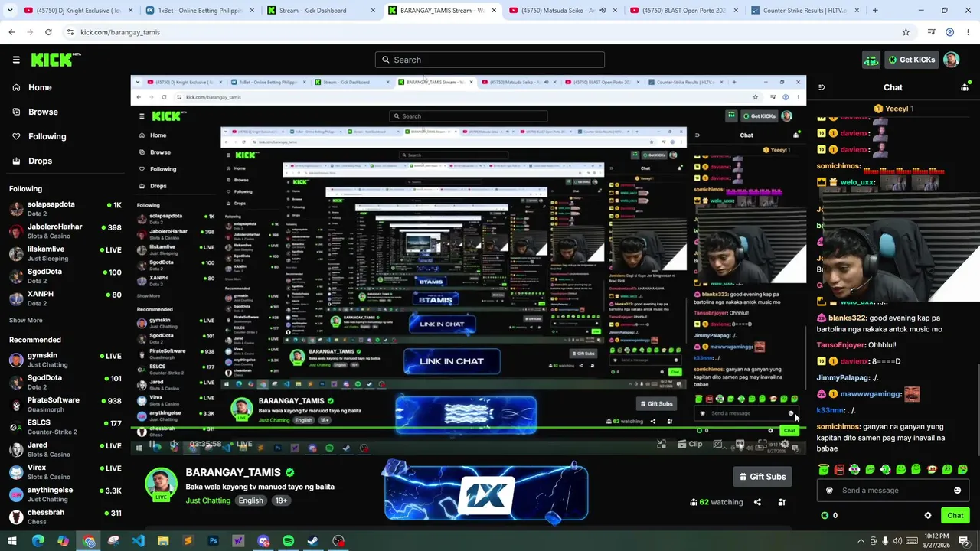Open the Kick sidebar hamburger menu

click(x=16, y=60)
